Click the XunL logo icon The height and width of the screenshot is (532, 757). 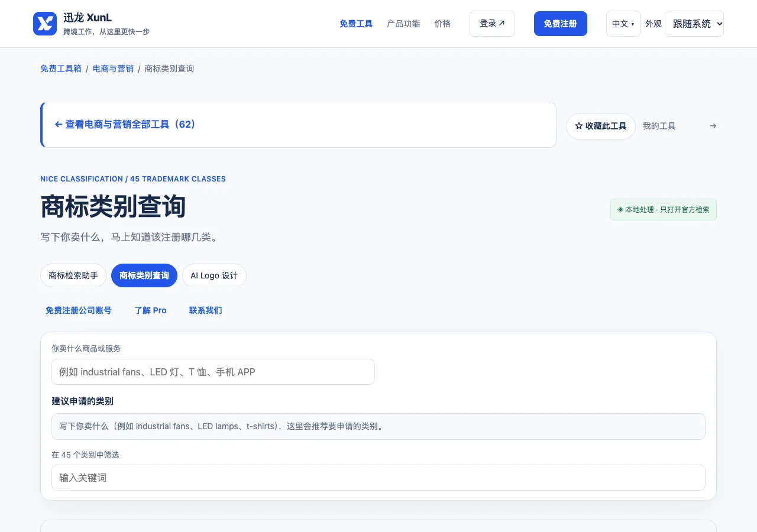[45, 24]
